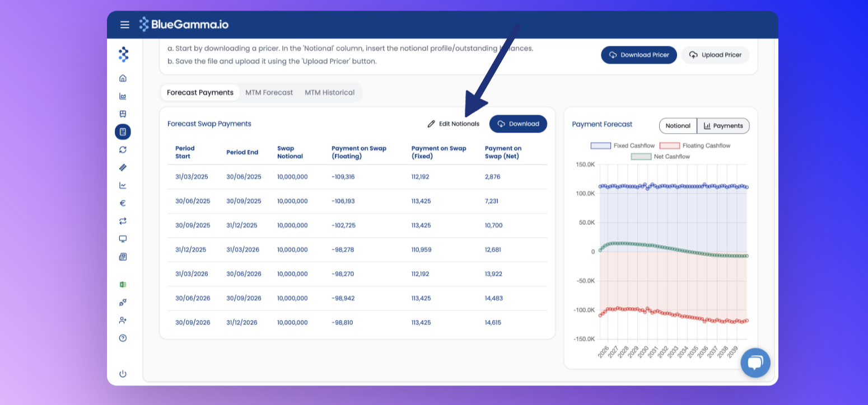This screenshot has width=868, height=405.
Task: Click Edit Notionals
Action: [454, 124]
